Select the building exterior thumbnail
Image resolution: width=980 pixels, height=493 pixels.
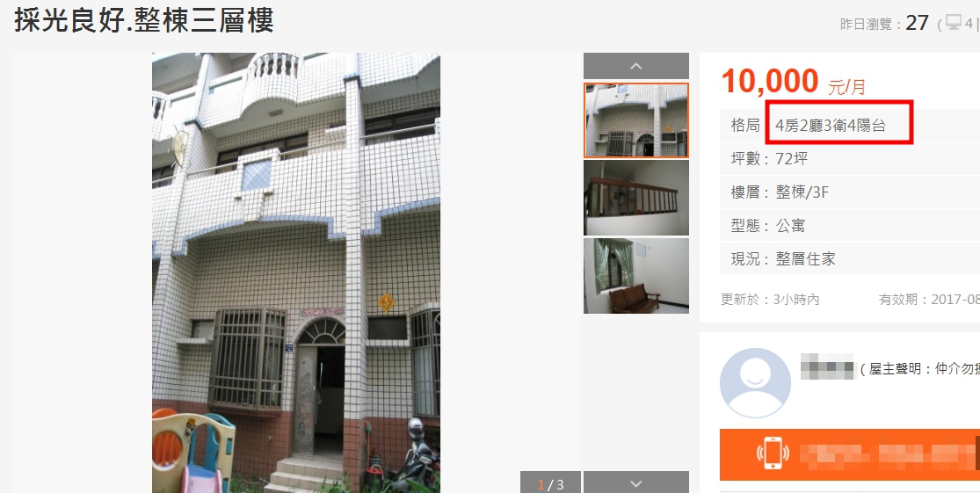coord(636,120)
